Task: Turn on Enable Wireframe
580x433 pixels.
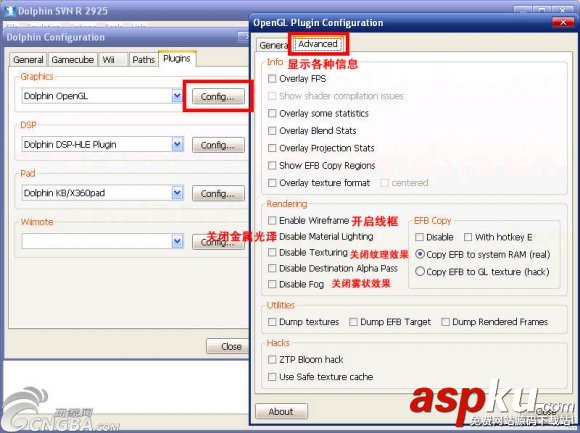Action: coord(272,220)
